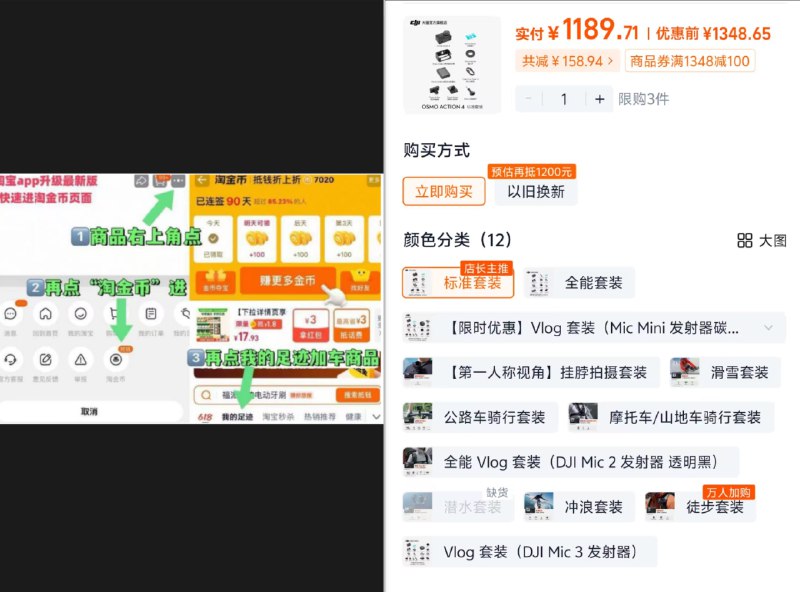Select the 滑雪套装 option
The width and height of the screenshot is (800, 592).
(725, 373)
